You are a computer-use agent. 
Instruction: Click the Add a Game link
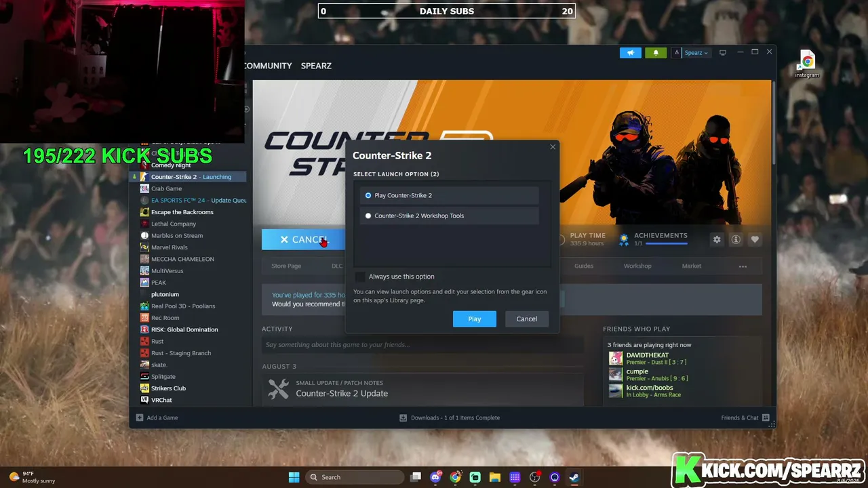(x=162, y=418)
